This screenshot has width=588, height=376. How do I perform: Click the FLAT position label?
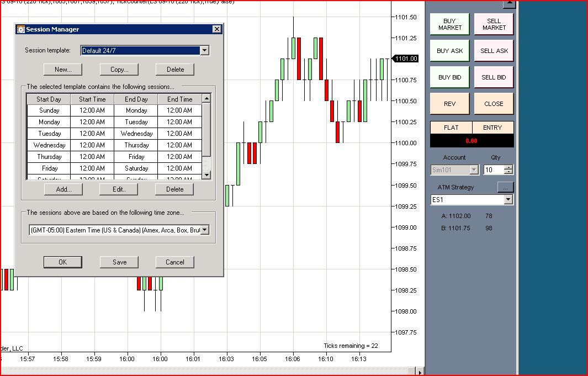pos(451,128)
